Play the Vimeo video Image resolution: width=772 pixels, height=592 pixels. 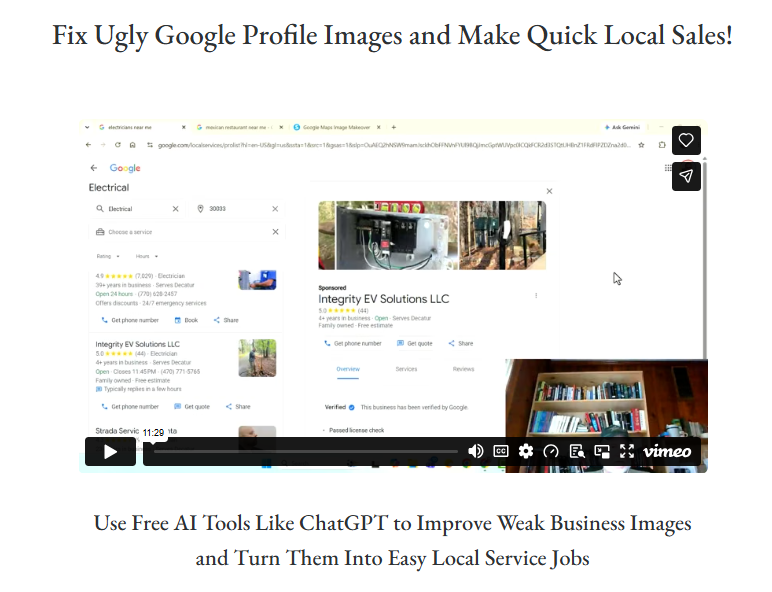point(110,451)
